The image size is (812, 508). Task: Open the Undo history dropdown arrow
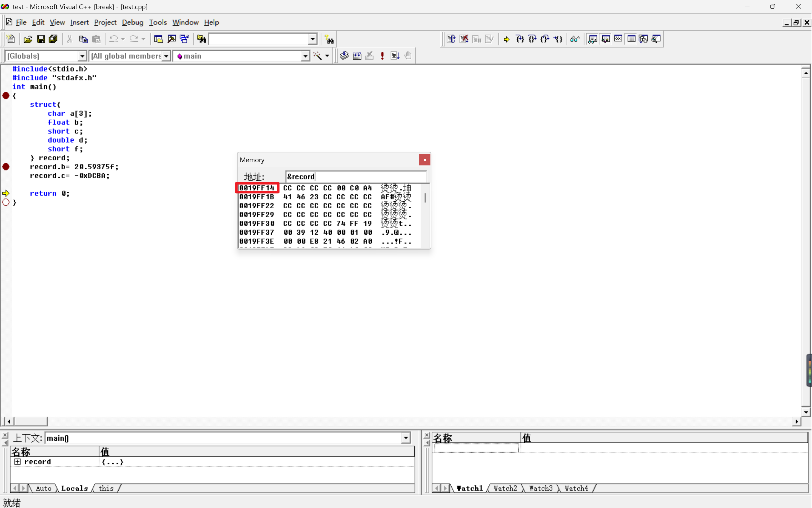(123, 39)
